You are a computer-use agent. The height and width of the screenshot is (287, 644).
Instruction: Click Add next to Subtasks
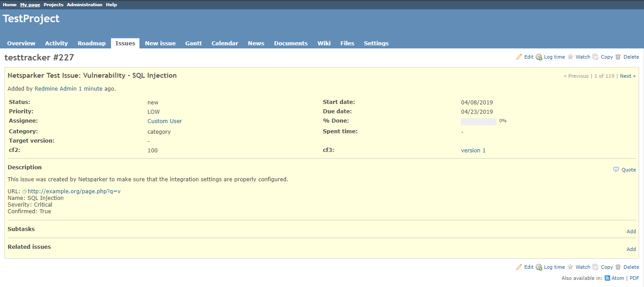(631, 231)
